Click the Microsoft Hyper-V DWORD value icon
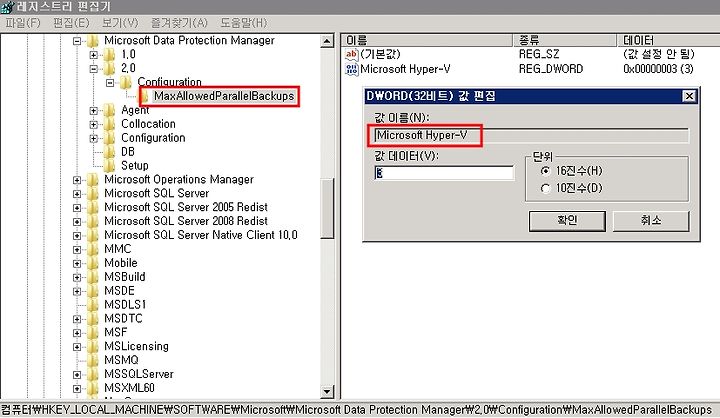The image size is (720, 418). pos(351,69)
